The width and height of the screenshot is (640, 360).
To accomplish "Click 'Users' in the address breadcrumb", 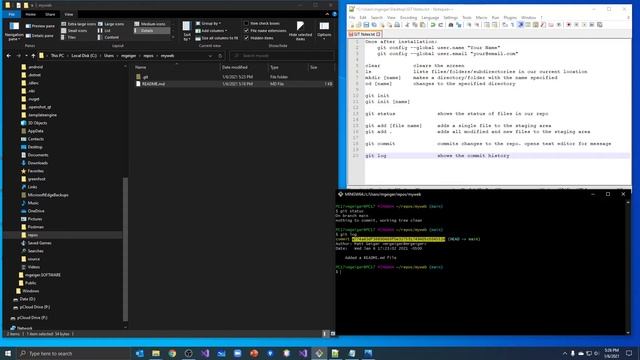I will pyautogui.click(x=109, y=56).
